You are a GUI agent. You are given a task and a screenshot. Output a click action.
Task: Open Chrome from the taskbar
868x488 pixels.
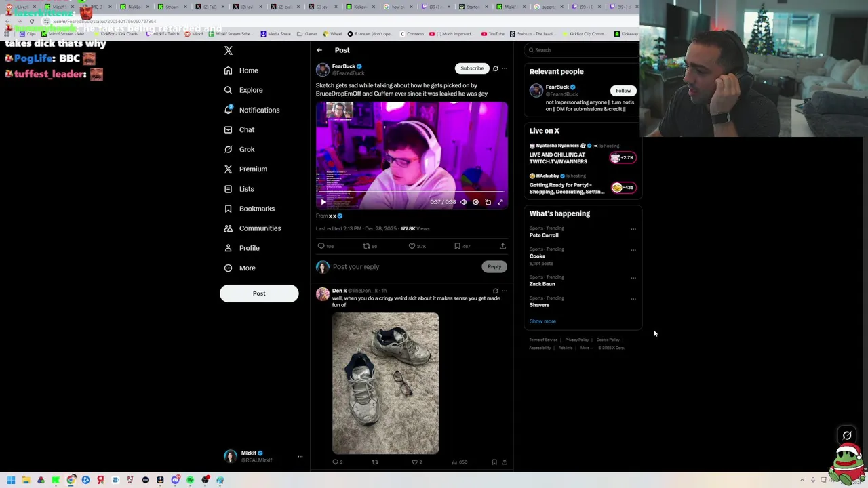(71, 480)
